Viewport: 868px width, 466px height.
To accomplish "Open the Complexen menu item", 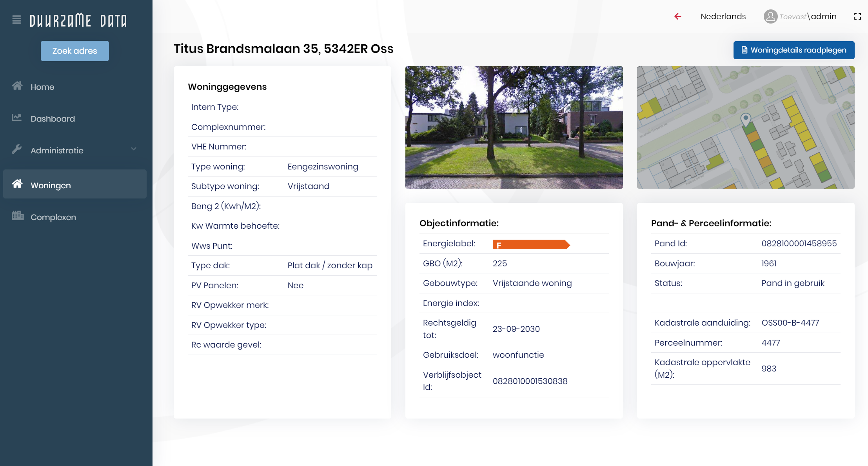I will 53,217.
